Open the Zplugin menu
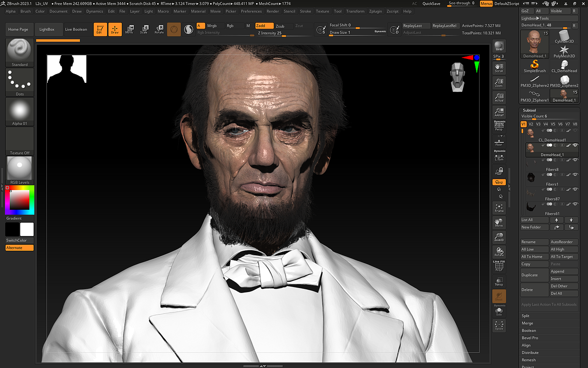Viewport: 588px width, 368px height. pos(375,11)
